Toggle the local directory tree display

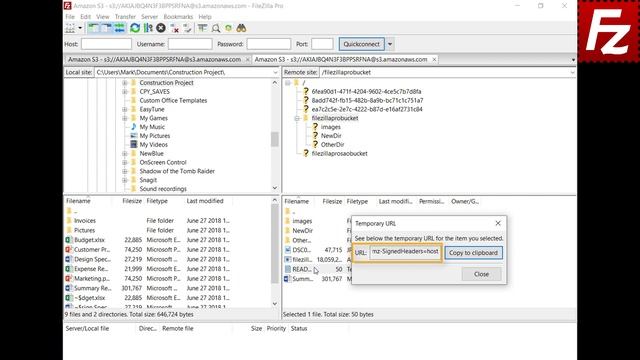pyautogui.click(x=93, y=28)
